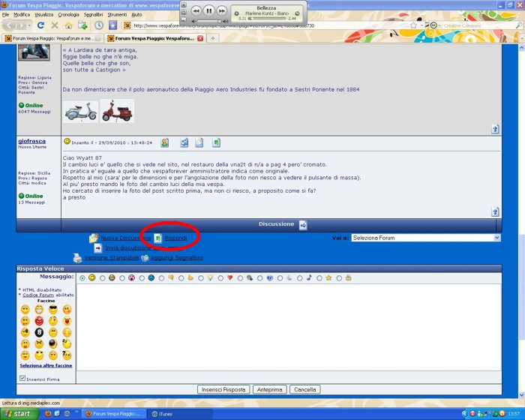Start a Nuova Discussione
Viewport: 525px width, 420px height.
tap(126, 238)
